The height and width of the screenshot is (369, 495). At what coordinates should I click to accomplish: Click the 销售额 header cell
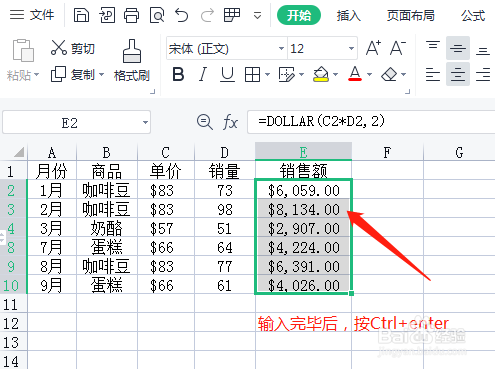point(303,171)
